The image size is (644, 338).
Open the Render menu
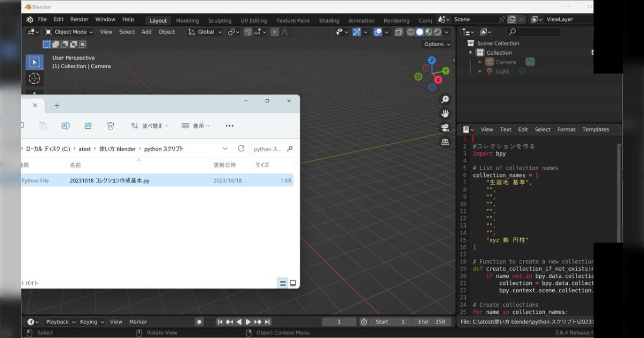tap(79, 19)
